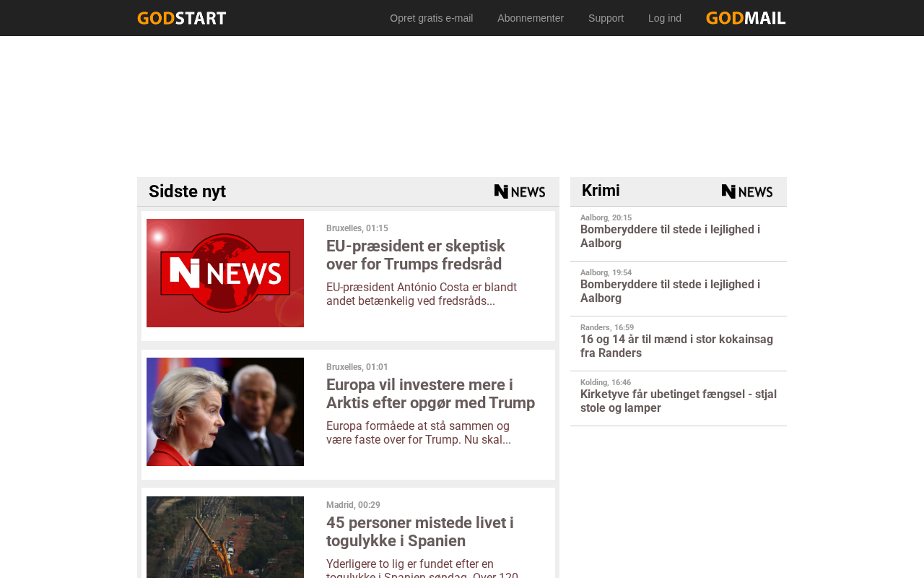924x578 pixels.
Task: Open Europa vil investere mere i Arktis article
Action: click(430, 394)
